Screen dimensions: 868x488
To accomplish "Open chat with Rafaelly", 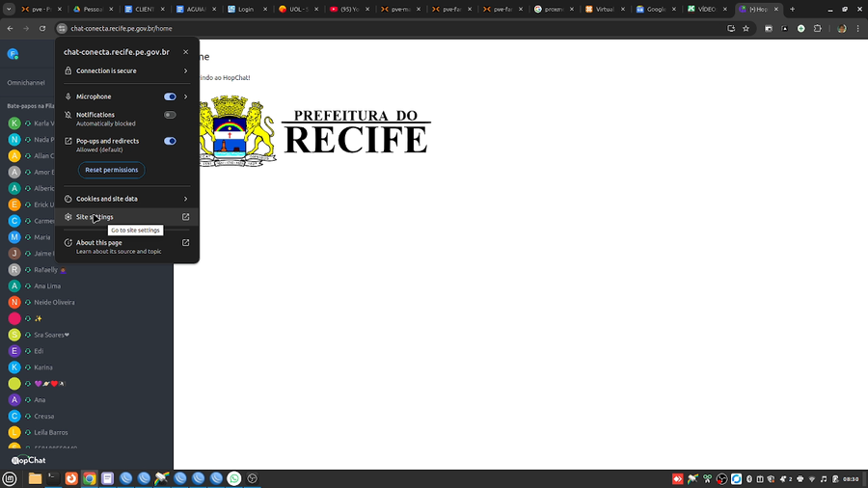I will tap(89, 269).
